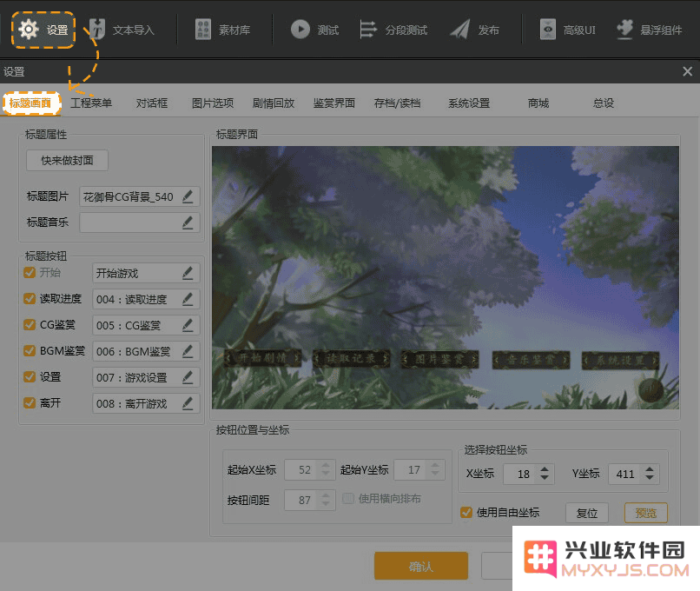Click pencil icon for 开始游戏 field

[x=188, y=273]
